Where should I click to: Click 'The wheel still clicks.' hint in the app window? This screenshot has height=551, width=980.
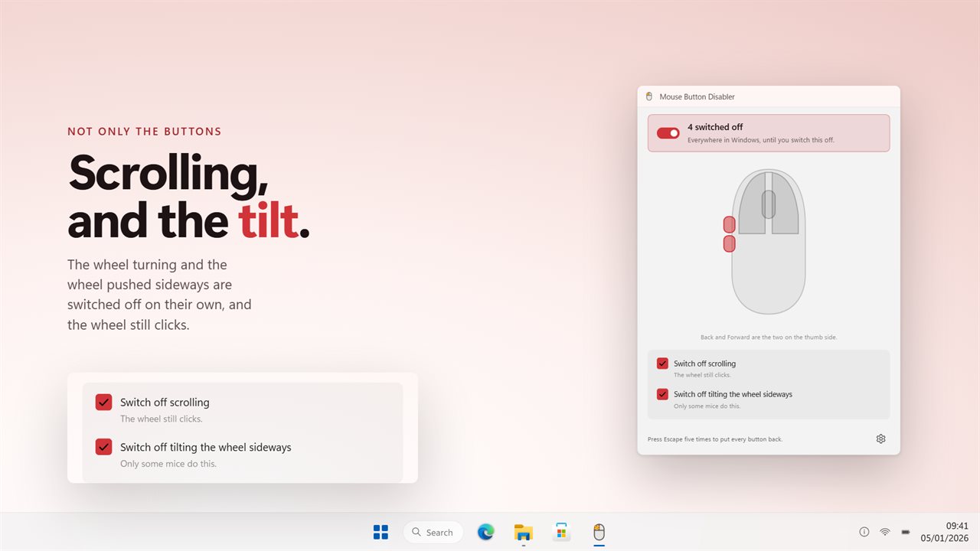[702, 376]
